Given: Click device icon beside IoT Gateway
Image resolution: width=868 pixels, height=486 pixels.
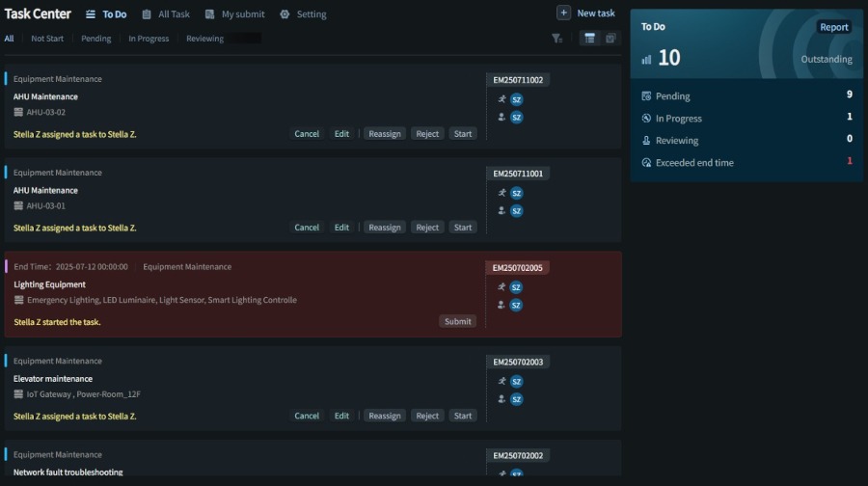Looking at the screenshot, I should 18,394.
